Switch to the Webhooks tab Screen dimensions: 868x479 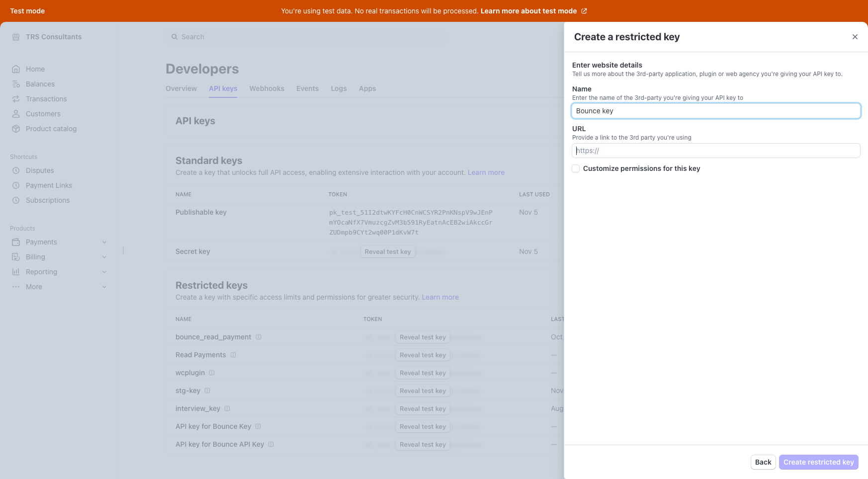click(267, 88)
